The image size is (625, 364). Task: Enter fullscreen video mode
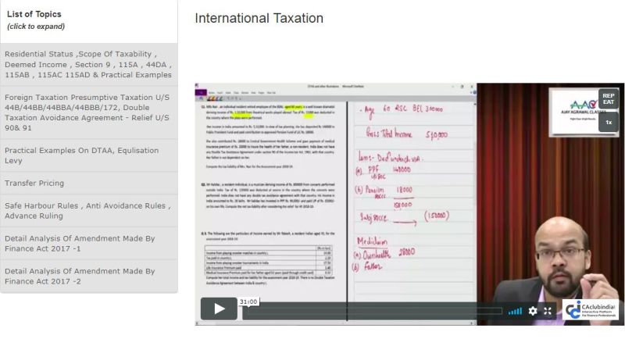pos(548,311)
